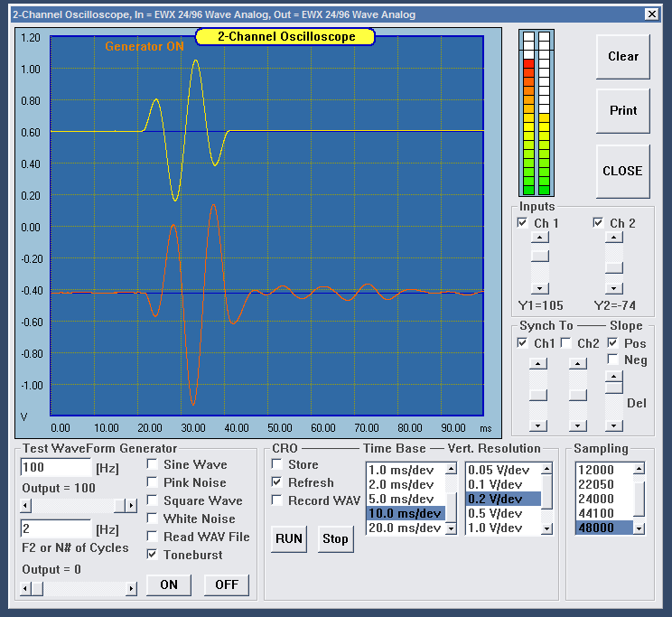Screen dimensions: 672x617
Task: Select 0.5 V/dev vertical resolution
Action: pyautogui.click(x=504, y=513)
